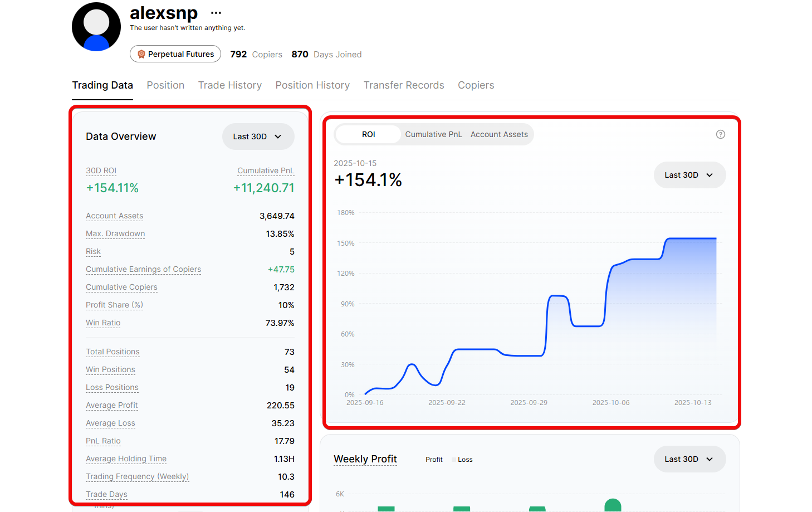Viewport: 812px width, 512px height.
Task: Expand Data Overview Last 30D dropdown
Action: pos(258,136)
